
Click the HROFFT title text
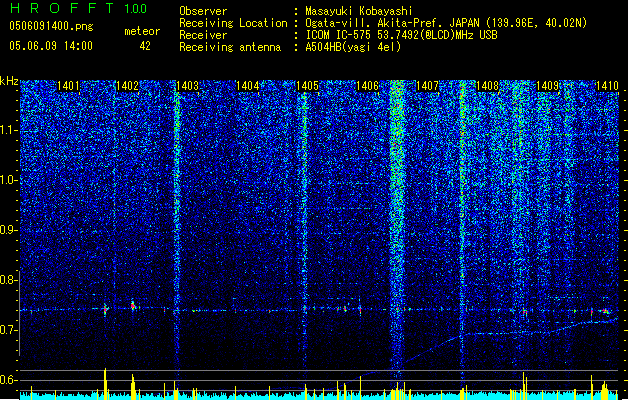click(62, 8)
